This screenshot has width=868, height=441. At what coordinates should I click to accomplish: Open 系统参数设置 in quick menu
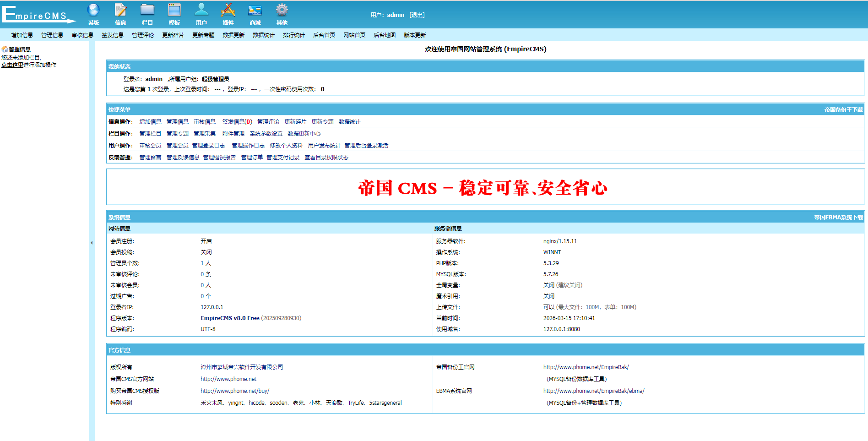pos(266,134)
